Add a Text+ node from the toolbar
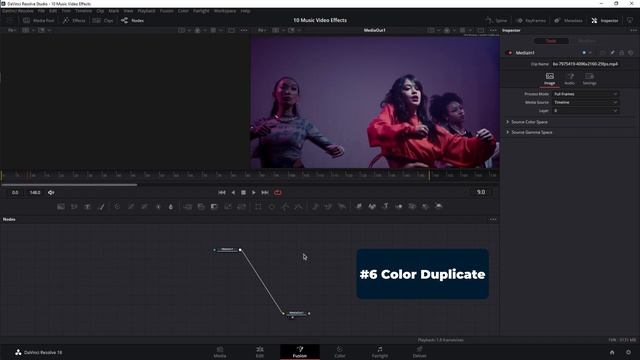 tap(87, 207)
